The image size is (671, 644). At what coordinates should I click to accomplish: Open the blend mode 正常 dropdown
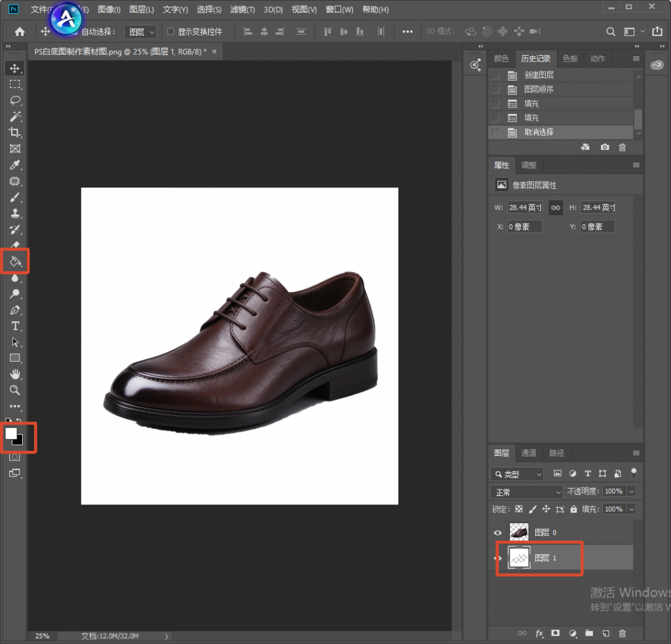(526, 492)
